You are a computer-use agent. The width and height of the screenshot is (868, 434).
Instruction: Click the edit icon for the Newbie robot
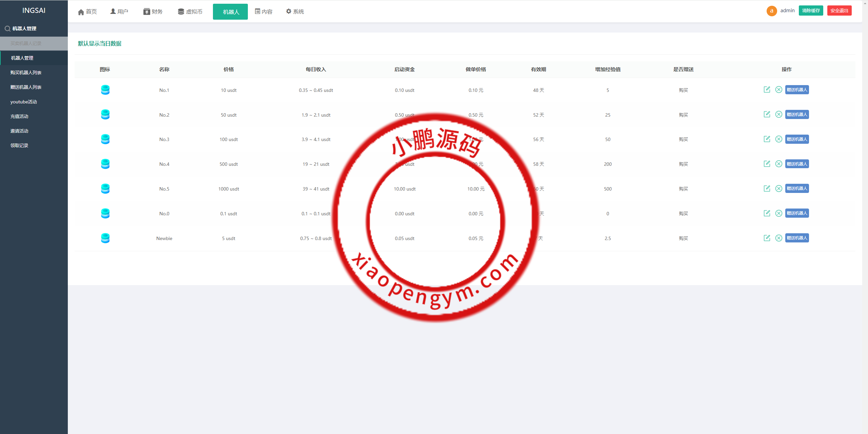coord(767,238)
